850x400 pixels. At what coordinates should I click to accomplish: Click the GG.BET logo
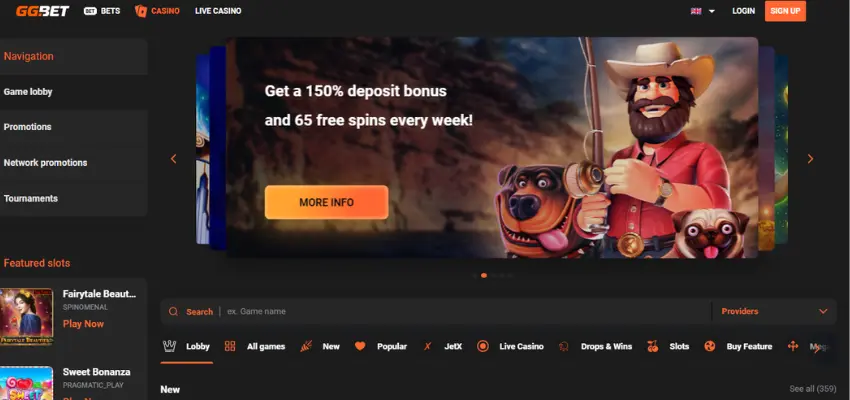click(42, 11)
